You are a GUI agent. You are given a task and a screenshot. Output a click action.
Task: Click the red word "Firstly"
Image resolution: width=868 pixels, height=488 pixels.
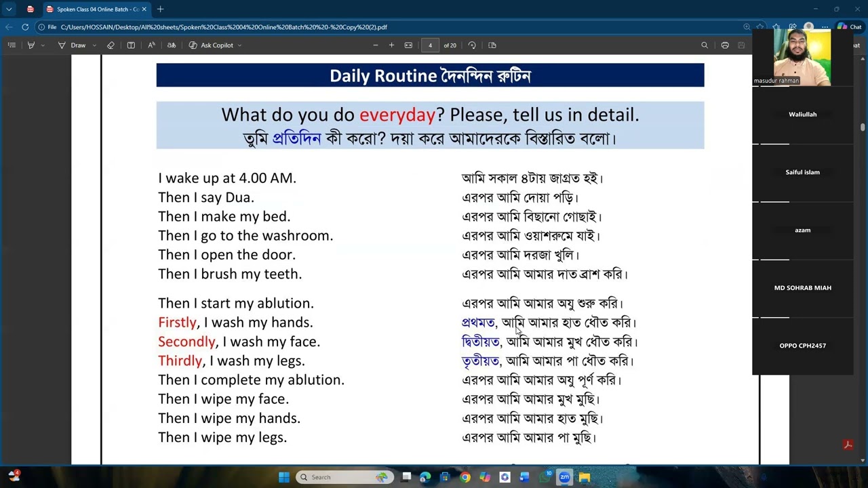click(177, 323)
